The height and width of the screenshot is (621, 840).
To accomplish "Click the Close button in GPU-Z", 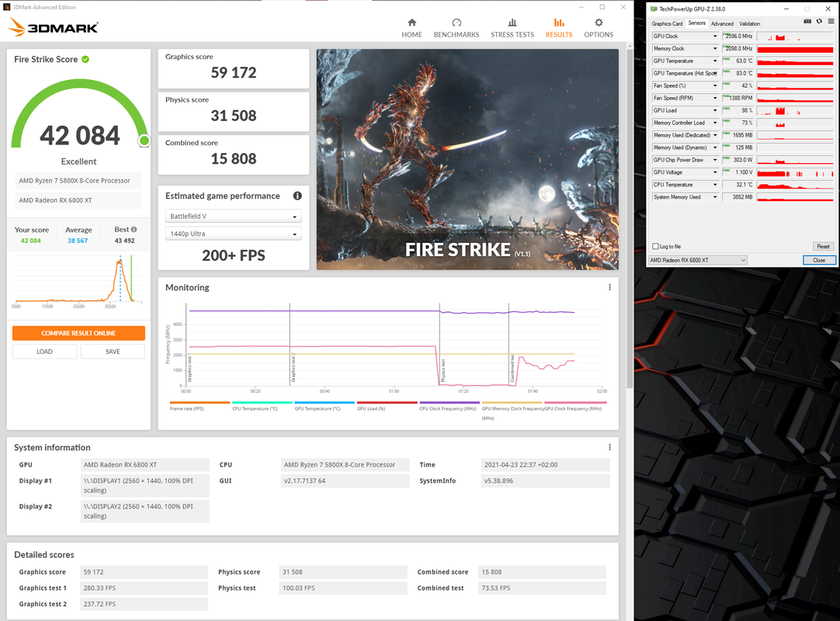I will [818, 260].
